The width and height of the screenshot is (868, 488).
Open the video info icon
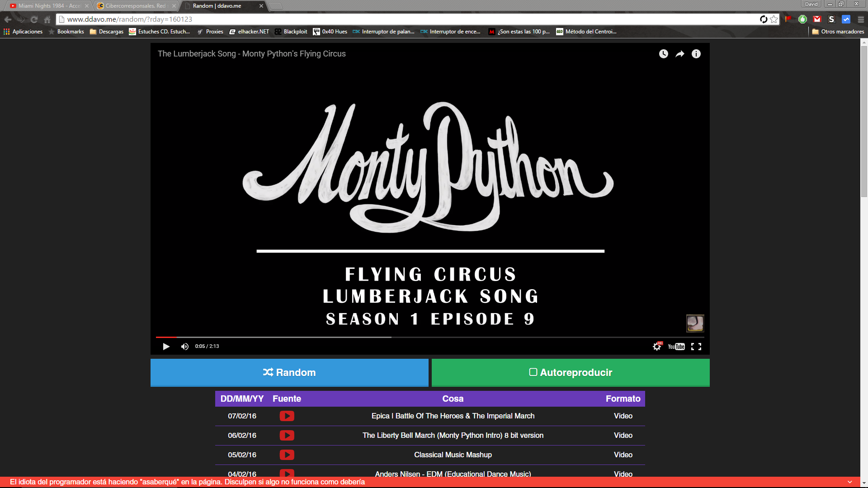[696, 54]
